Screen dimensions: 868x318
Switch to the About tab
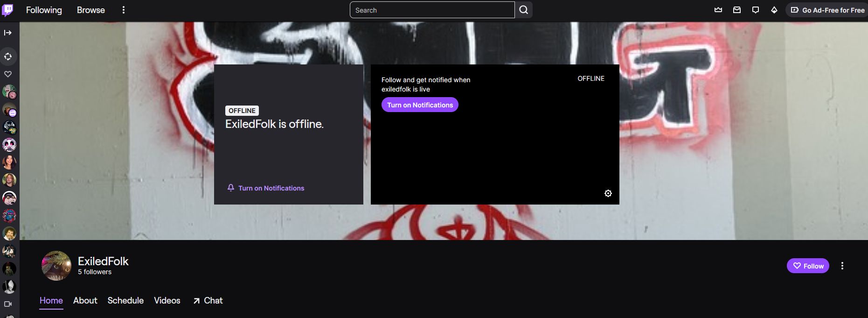coord(85,301)
